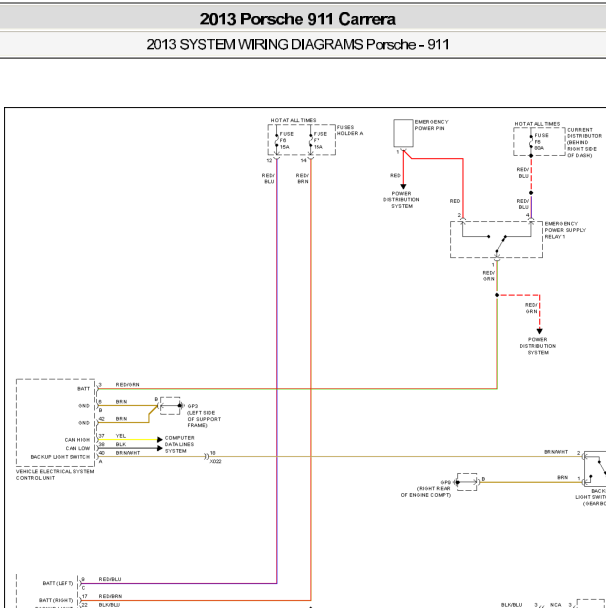Click the GP3 ground point symbol
The width and height of the screenshot is (606, 608).
(x=170, y=406)
